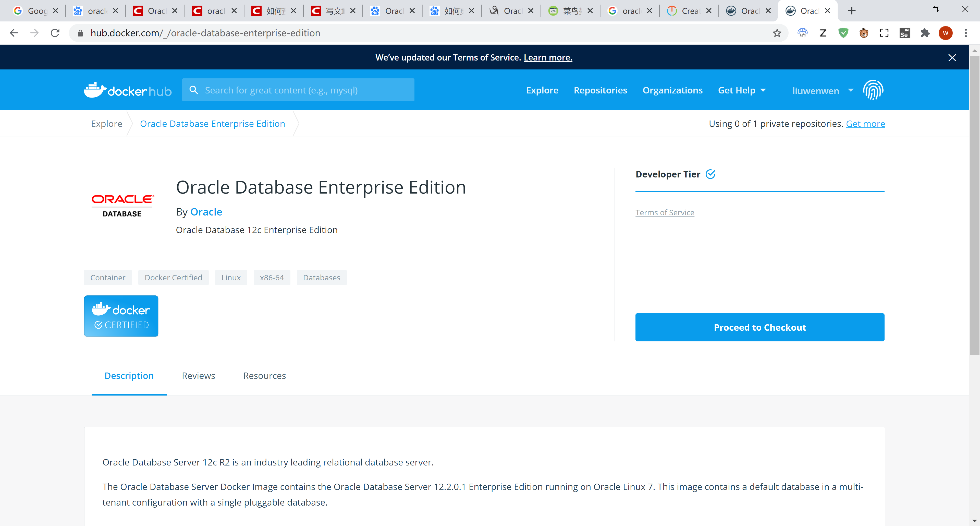Screen dimensions: 980x526
Task: Click the green shield extension icon
Action: (x=843, y=33)
